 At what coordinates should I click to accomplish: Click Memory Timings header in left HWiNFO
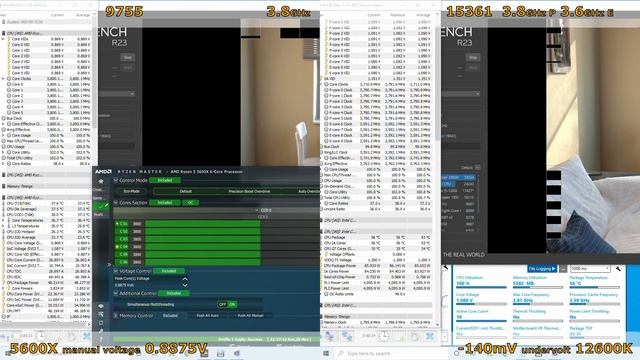click(46, 186)
